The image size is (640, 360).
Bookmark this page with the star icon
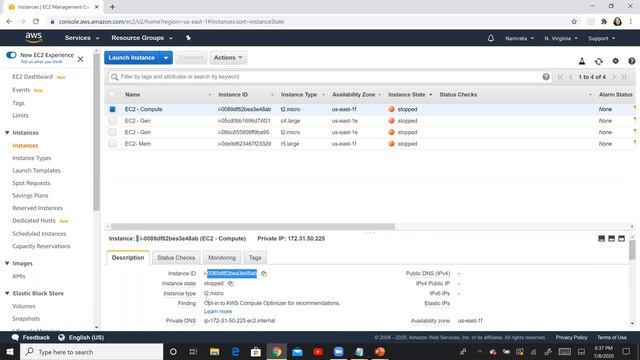[574, 22]
